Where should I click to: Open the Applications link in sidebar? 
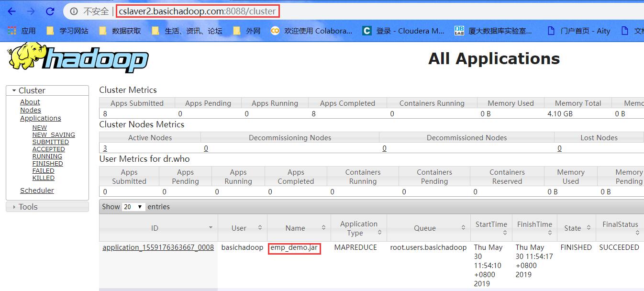(41, 118)
